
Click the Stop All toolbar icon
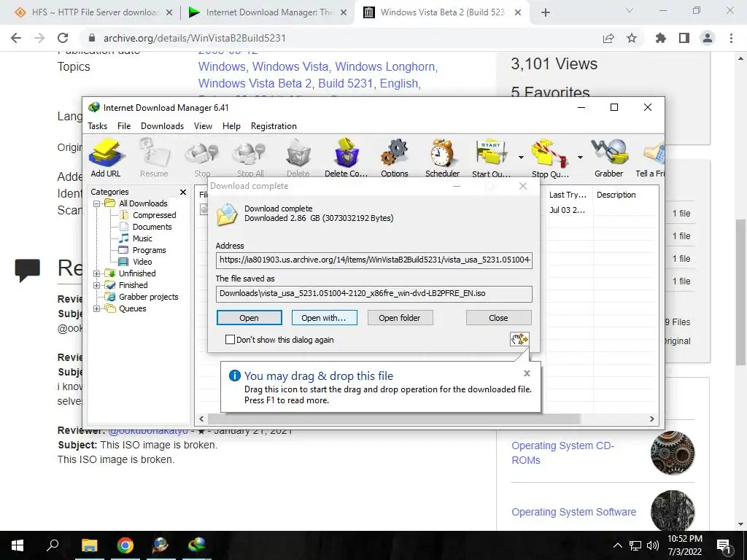[x=250, y=158]
